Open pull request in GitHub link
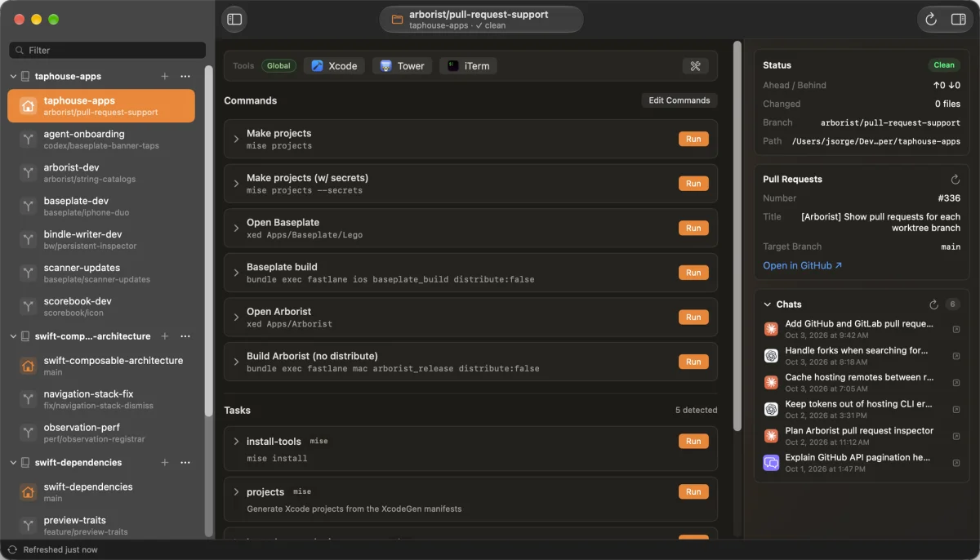980x560 pixels. [802, 265]
